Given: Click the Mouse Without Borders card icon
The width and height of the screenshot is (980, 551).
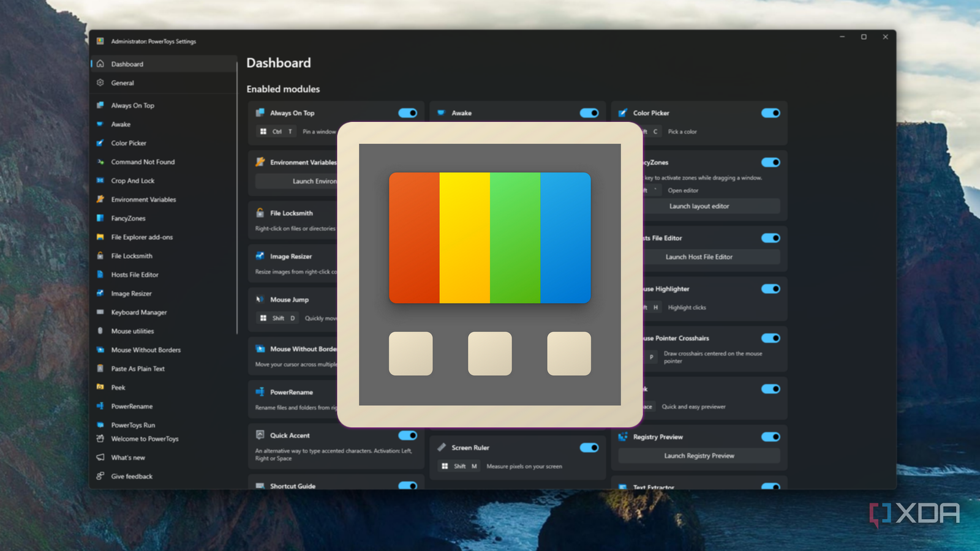Looking at the screenshot, I should point(260,349).
